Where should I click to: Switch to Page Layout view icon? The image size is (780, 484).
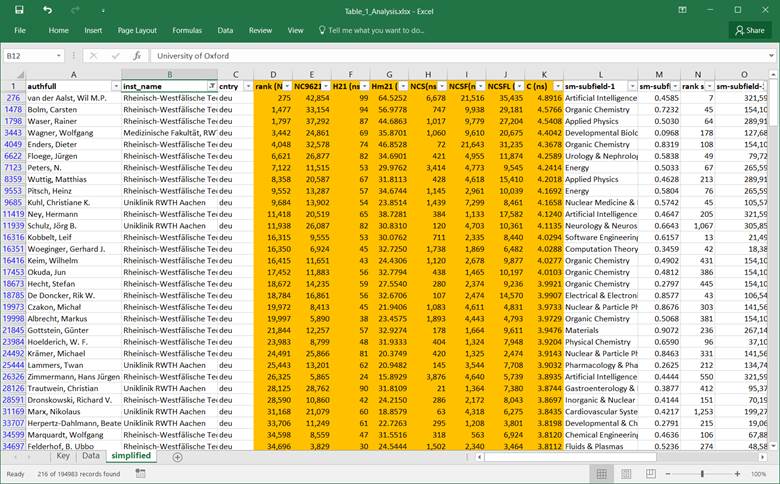pyautogui.click(x=626, y=474)
